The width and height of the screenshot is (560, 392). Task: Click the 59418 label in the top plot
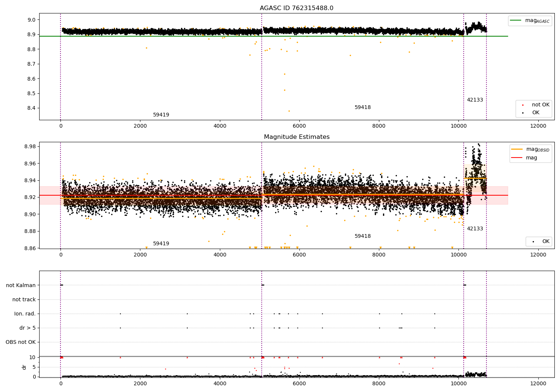click(x=363, y=108)
